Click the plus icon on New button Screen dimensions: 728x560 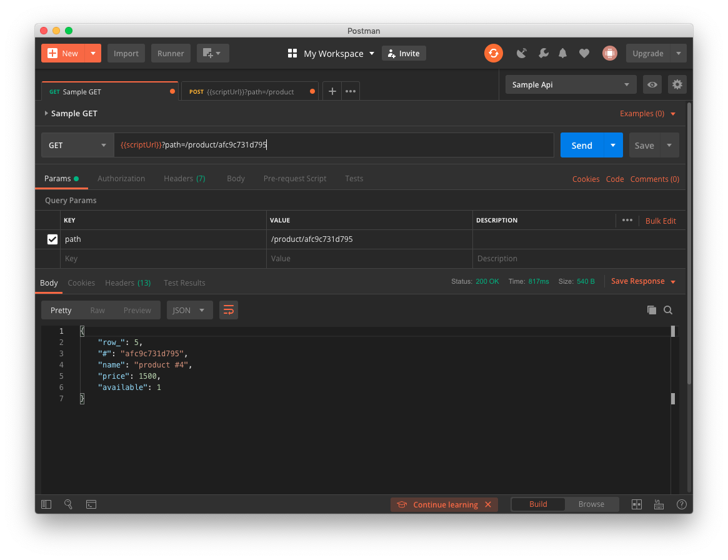(x=52, y=53)
